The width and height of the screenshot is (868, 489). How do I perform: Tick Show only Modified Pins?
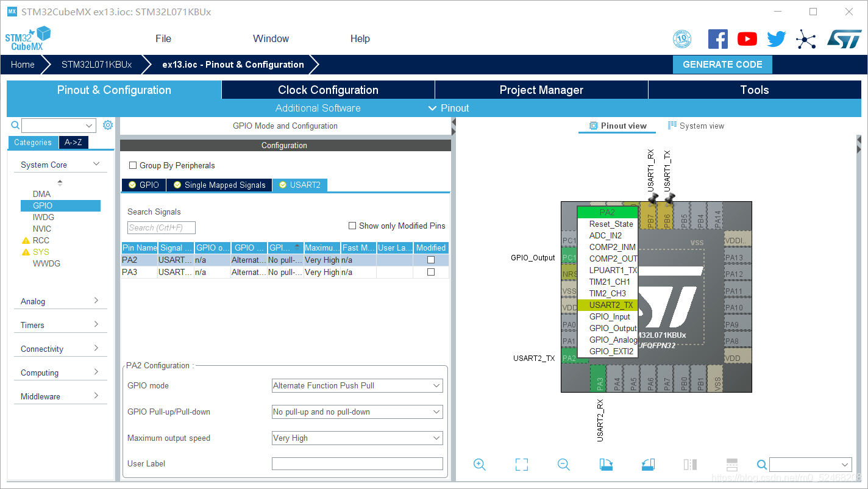coord(352,226)
